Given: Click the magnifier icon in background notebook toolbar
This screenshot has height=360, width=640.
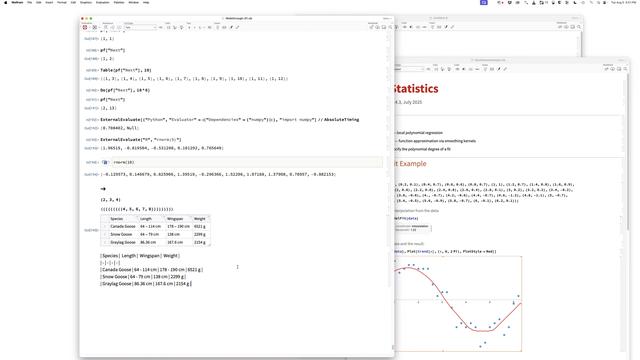Looking at the screenshot, I should [x=579, y=27].
